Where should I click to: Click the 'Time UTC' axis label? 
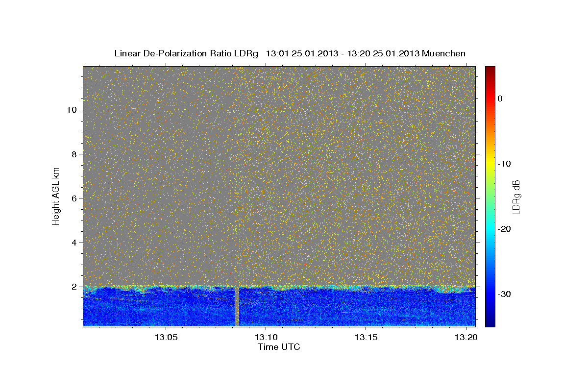(x=279, y=347)
